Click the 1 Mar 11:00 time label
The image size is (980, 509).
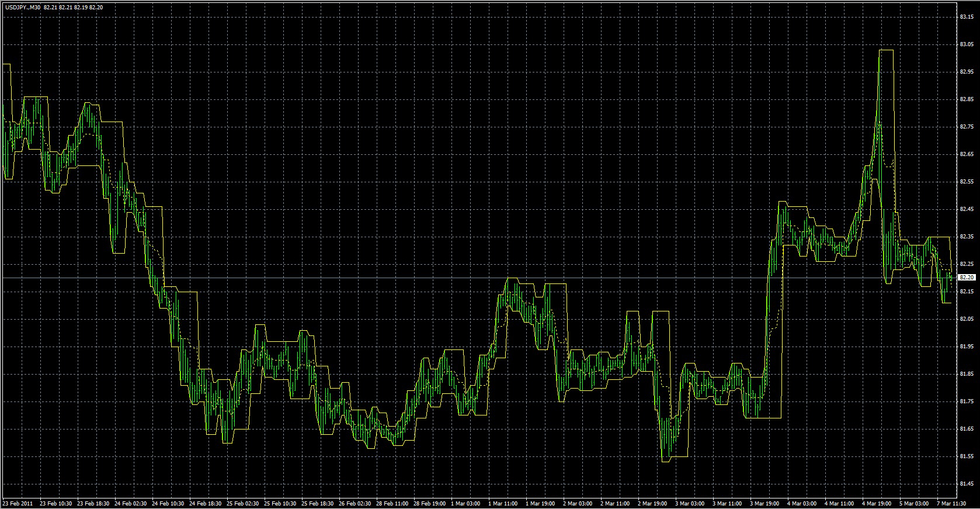tap(503, 503)
